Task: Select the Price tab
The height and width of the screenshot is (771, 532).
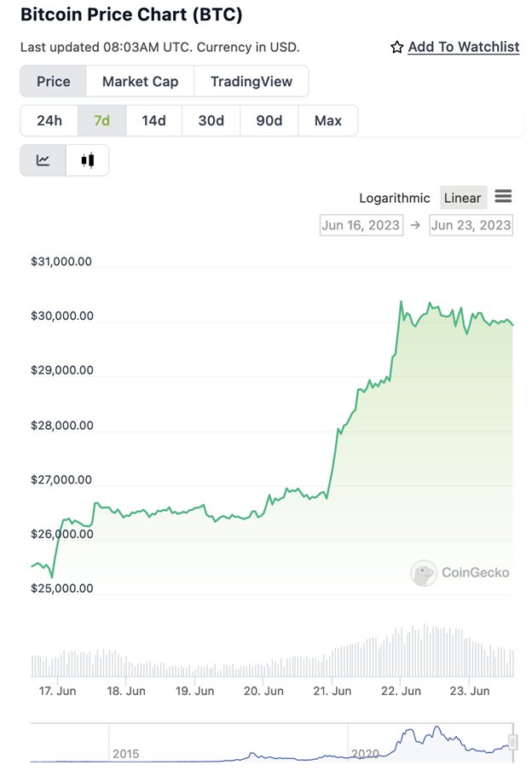Action: click(x=53, y=81)
